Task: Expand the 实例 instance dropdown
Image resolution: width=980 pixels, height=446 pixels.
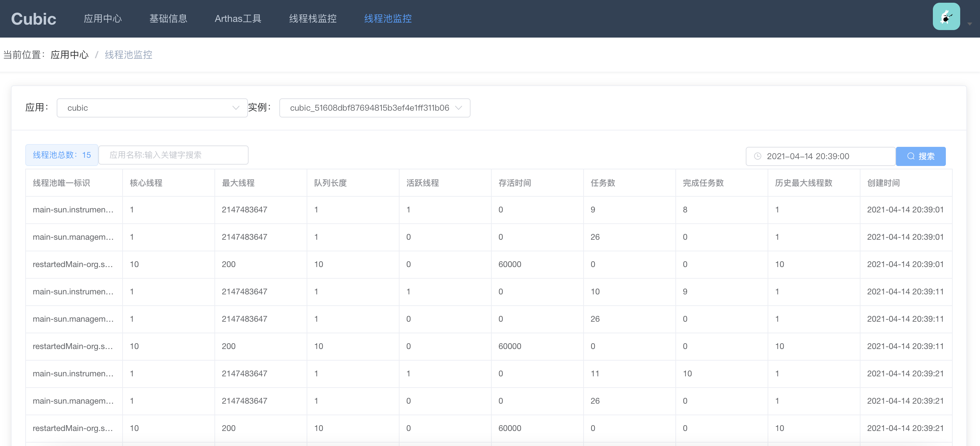Action: click(x=374, y=108)
